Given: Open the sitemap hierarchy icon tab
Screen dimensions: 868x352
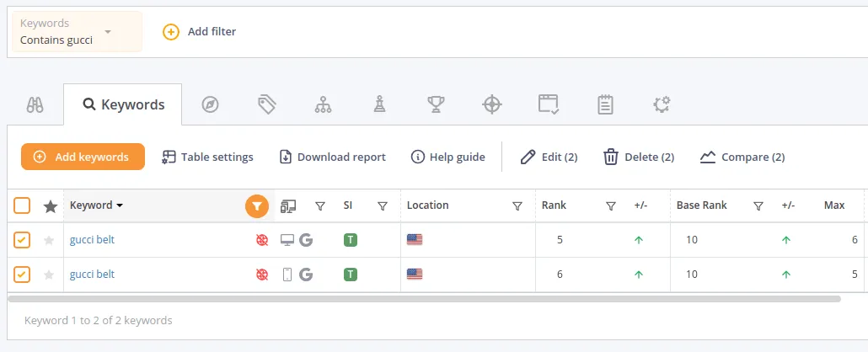Looking at the screenshot, I should click(323, 104).
